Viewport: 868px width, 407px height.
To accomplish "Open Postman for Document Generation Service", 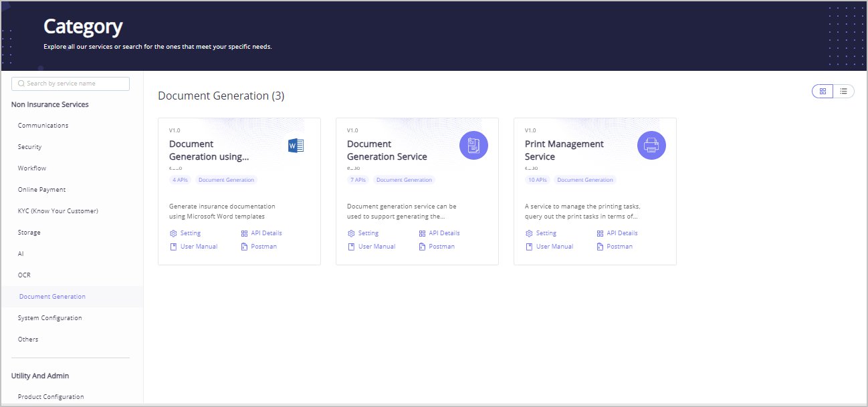I will pyautogui.click(x=441, y=247).
